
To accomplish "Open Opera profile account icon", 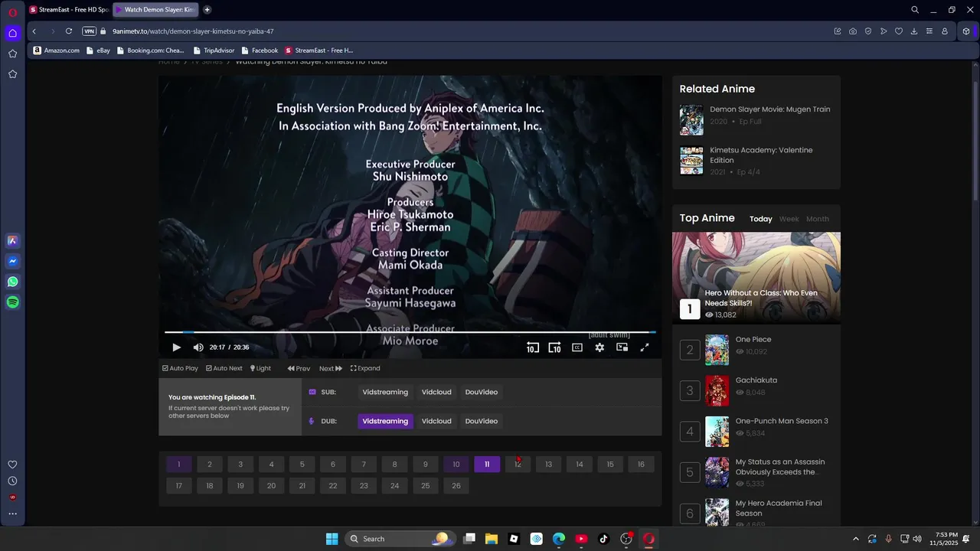I will (945, 31).
